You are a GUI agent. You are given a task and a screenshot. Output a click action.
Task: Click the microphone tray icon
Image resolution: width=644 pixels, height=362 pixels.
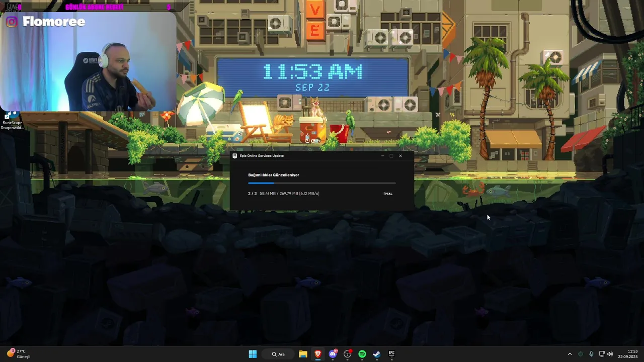click(591, 354)
